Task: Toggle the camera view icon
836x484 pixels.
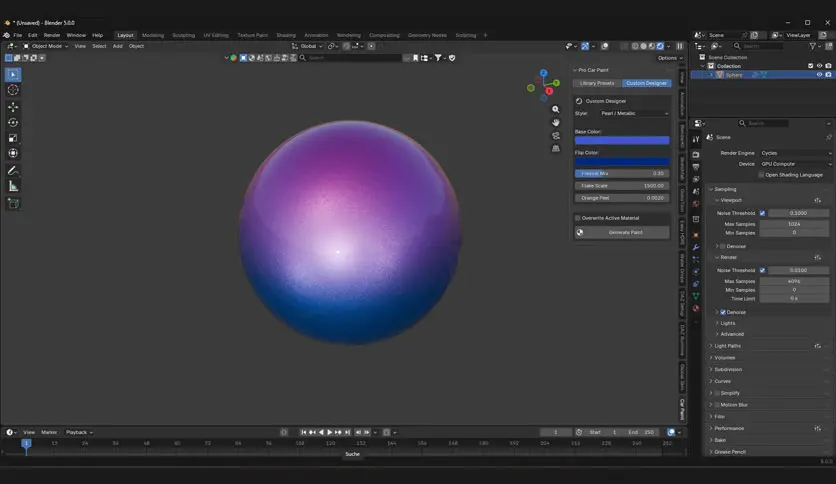Action: 556,135
